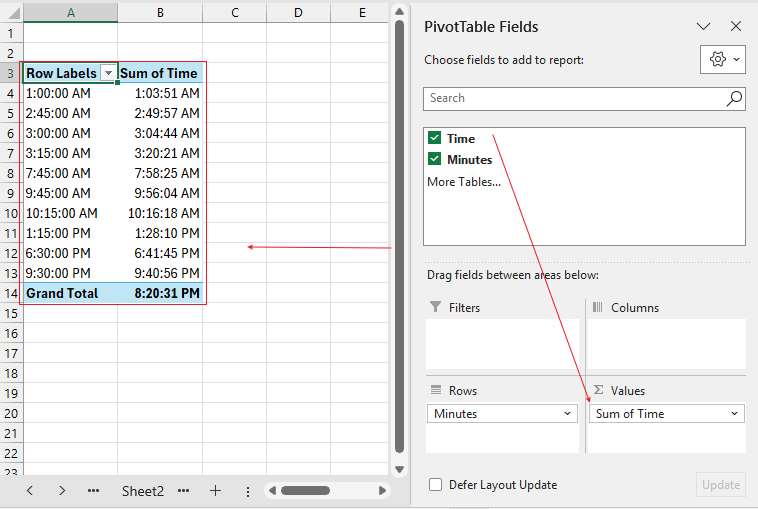Go to previous sheet arrow
758x509 pixels.
pyautogui.click(x=30, y=491)
